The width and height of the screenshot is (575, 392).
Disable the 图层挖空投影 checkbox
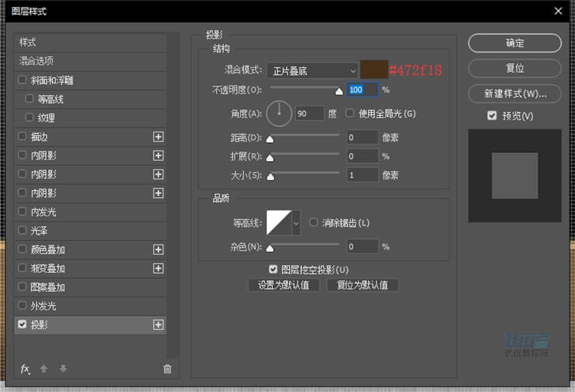pos(273,269)
